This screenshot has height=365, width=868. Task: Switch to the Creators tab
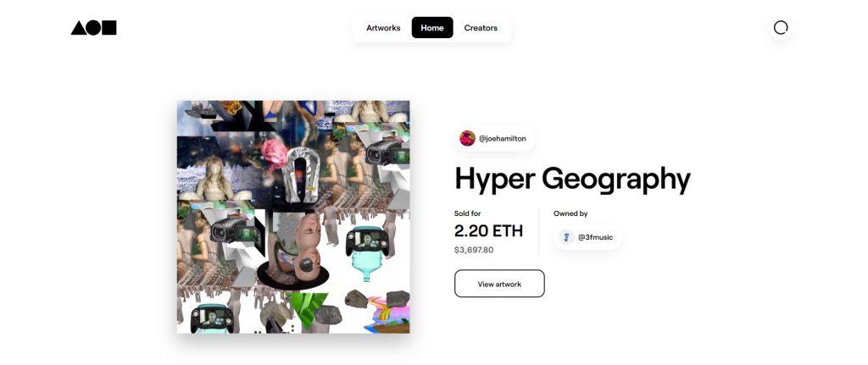(x=481, y=28)
